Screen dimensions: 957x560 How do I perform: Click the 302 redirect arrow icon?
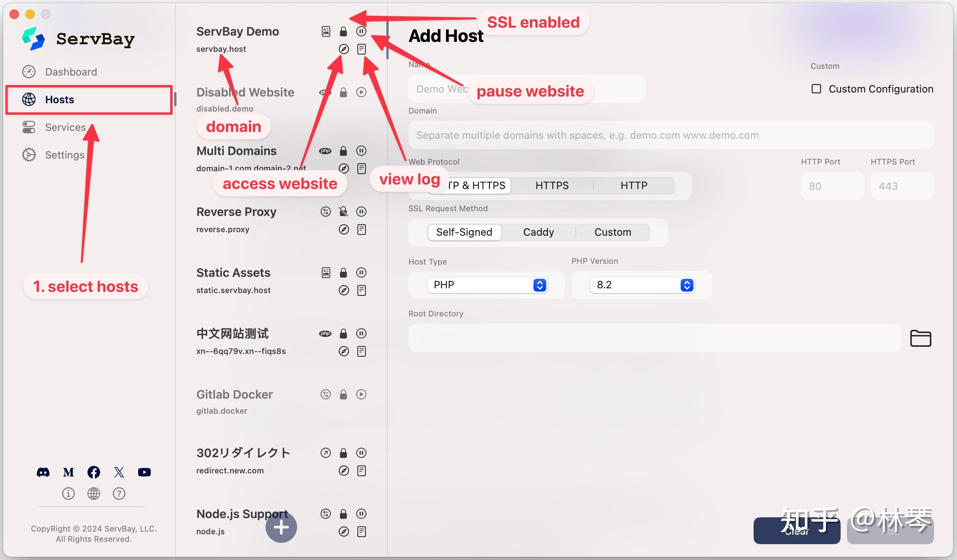tap(325, 453)
